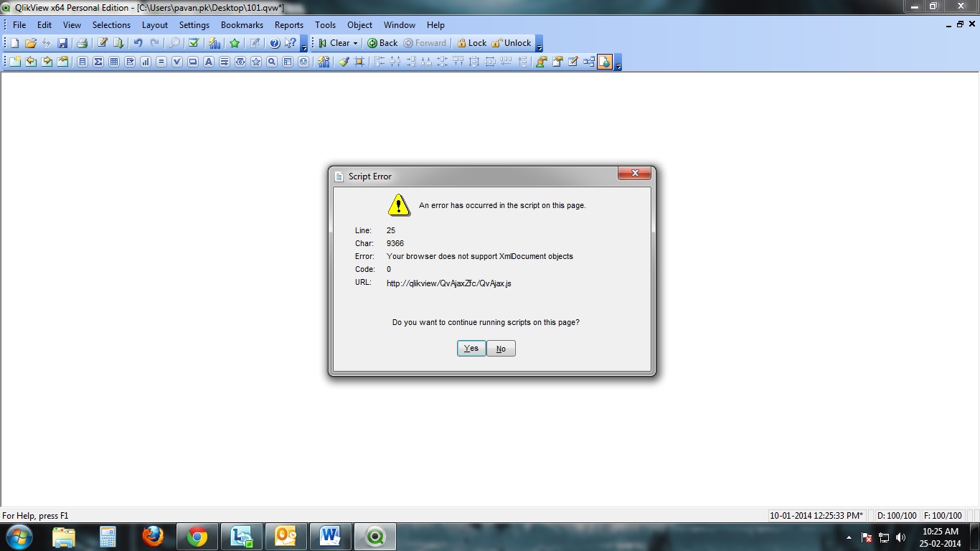Create a List Box from the design toolbar
The image size is (980, 551).
[83, 62]
